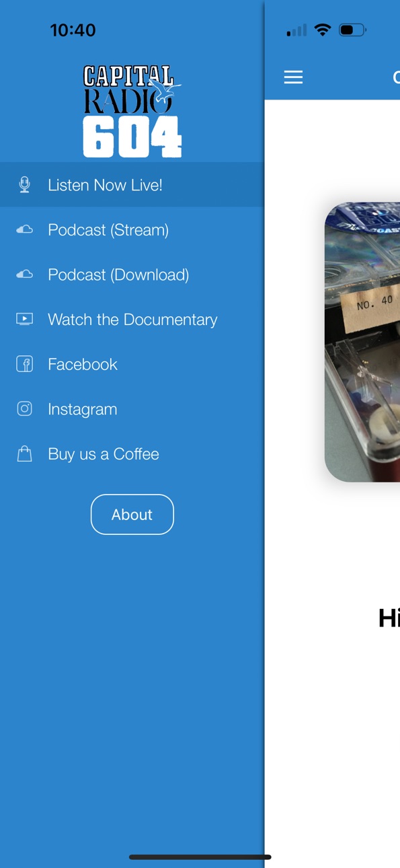This screenshot has height=868, width=400.
Task: Tap the cellular signal bars
Action: [296, 30]
